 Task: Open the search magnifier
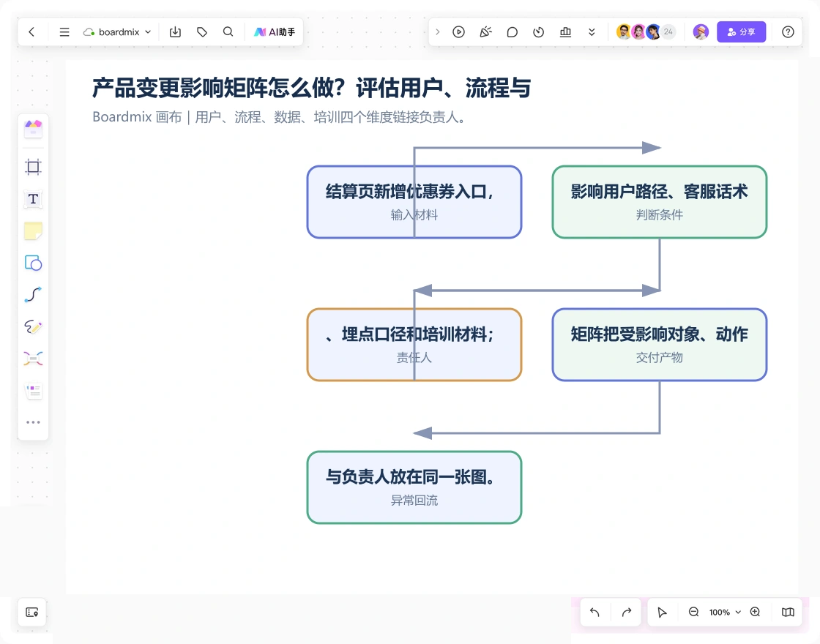coord(228,32)
